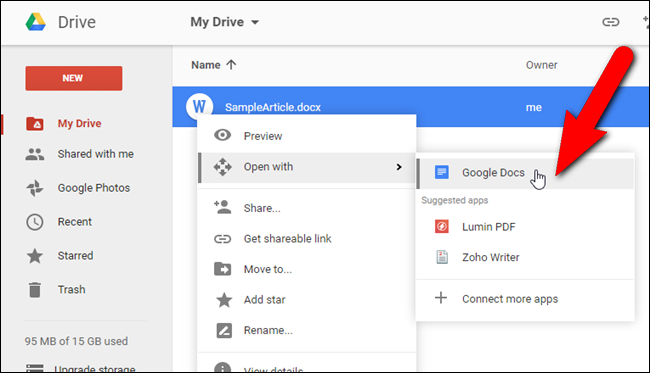The image size is (650, 373).
Task: Click the Rename pencil icon
Action: 224,331
